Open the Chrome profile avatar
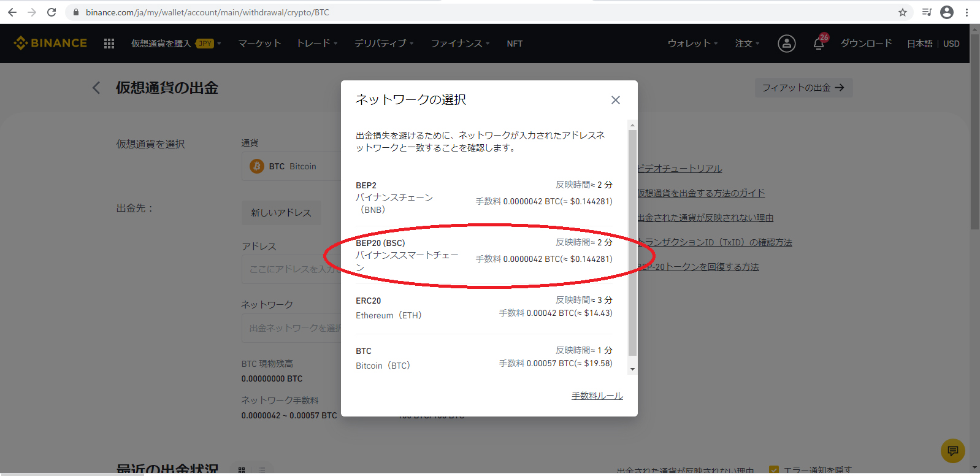The height and width of the screenshot is (476, 980). [947, 12]
